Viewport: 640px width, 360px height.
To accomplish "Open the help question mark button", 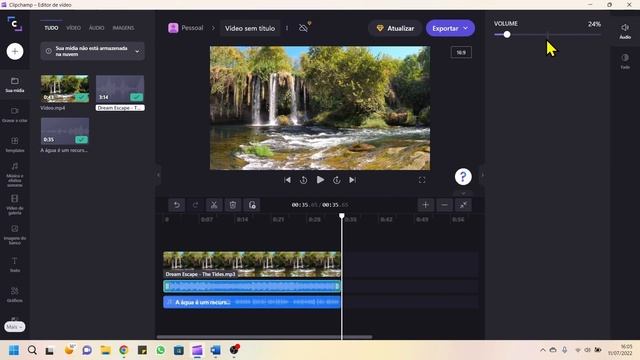I will [x=463, y=177].
